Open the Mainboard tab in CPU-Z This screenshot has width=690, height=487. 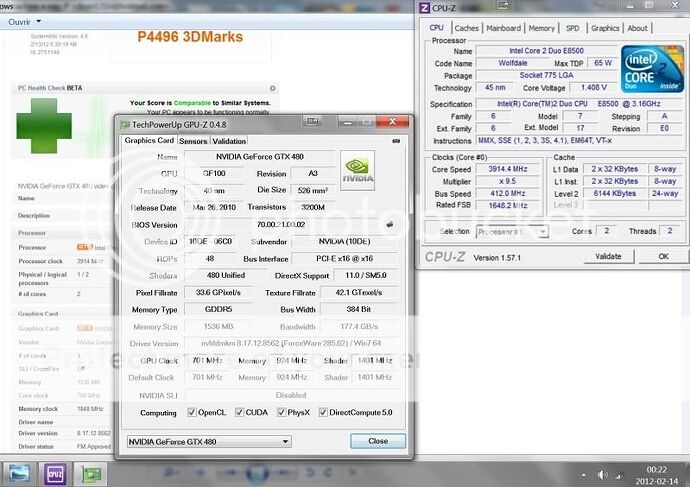click(503, 28)
